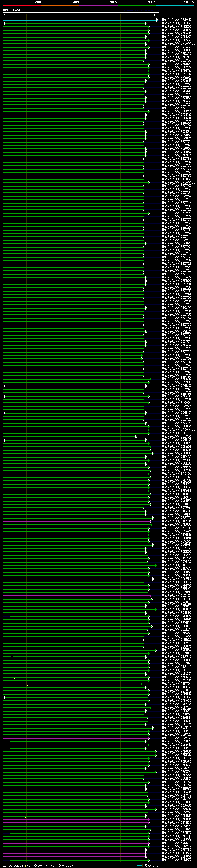Select hit label UniRef100_C6XWJ3
The height and width of the screenshot is (868, 197).
(177, 504)
